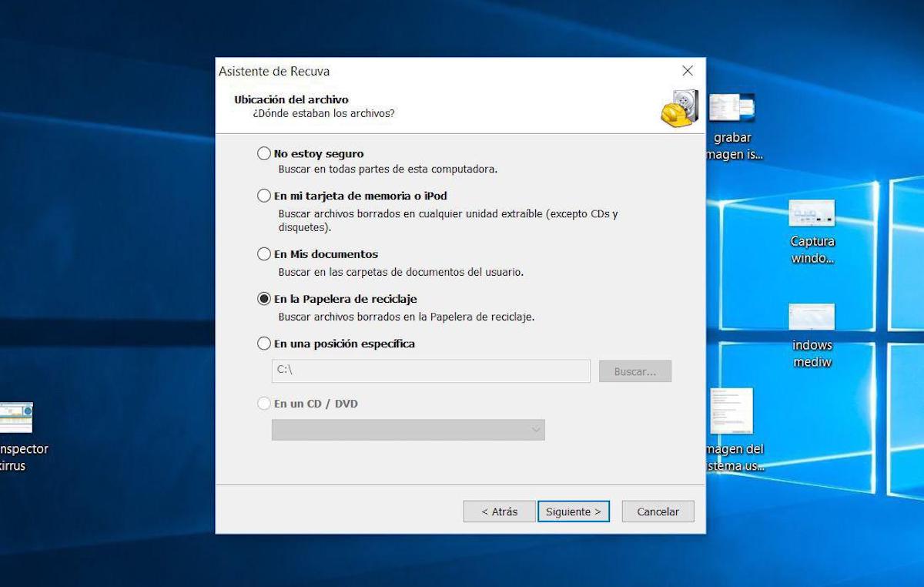The image size is (924, 587).
Task: Select 'En la Papelera de reciclaje' option
Action: [264, 299]
